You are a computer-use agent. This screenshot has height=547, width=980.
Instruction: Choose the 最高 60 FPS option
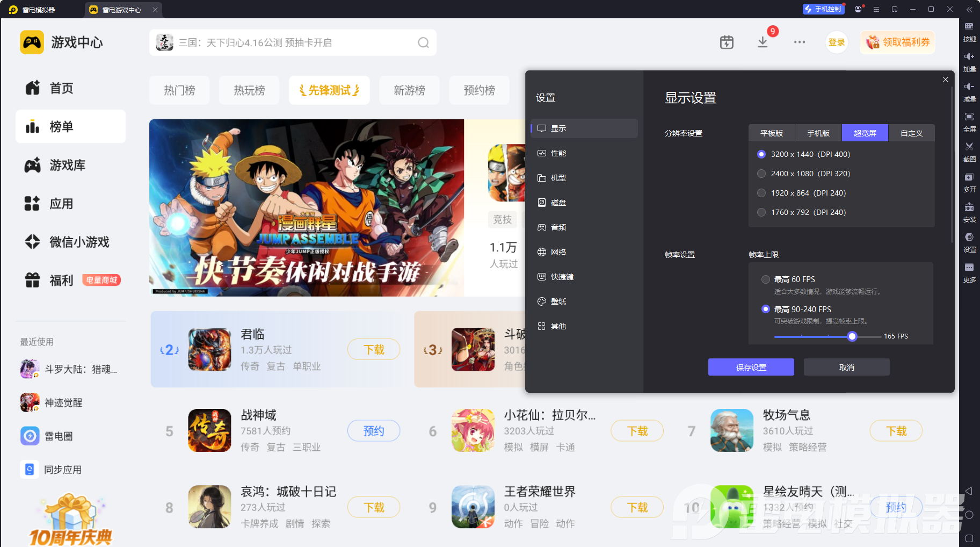(766, 279)
